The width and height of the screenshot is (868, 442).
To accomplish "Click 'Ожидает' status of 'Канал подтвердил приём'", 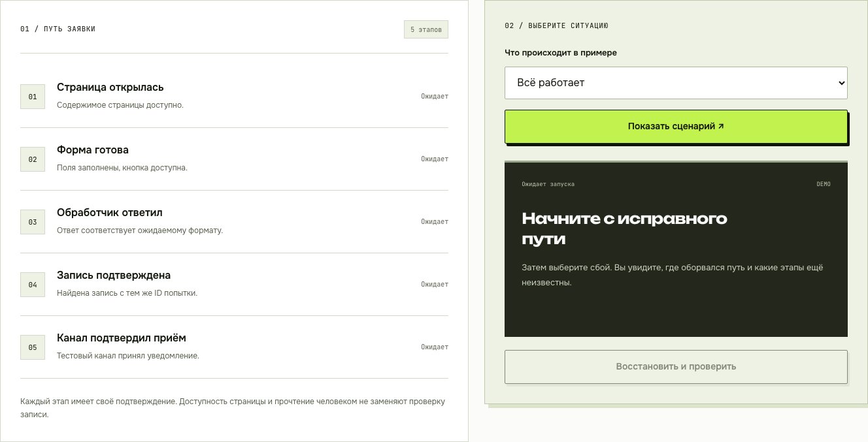I will [x=435, y=347].
